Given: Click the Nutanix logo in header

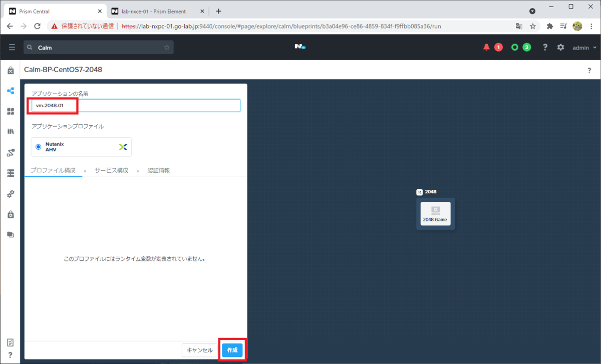Looking at the screenshot, I should [300, 47].
